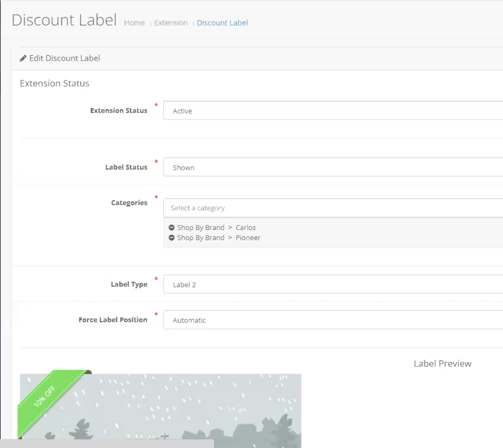Click the bold Extension Status field label

click(119, 111)
